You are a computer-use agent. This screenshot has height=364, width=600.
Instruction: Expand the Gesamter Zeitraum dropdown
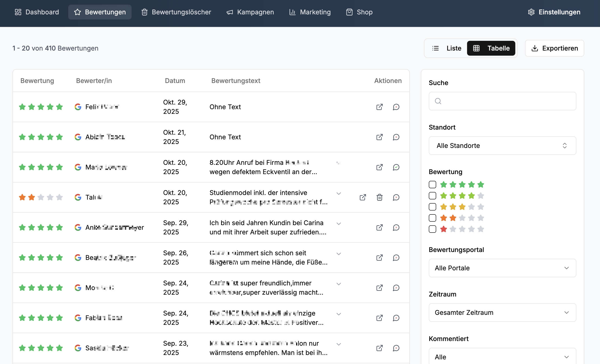[502, 313]
